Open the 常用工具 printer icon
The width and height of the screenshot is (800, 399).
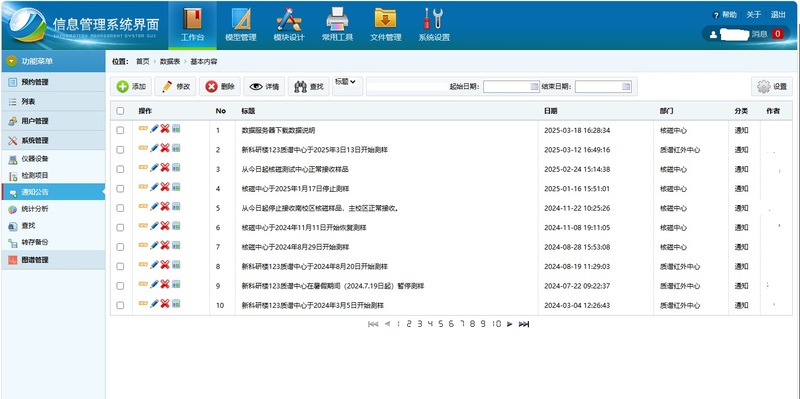(337, 19)
